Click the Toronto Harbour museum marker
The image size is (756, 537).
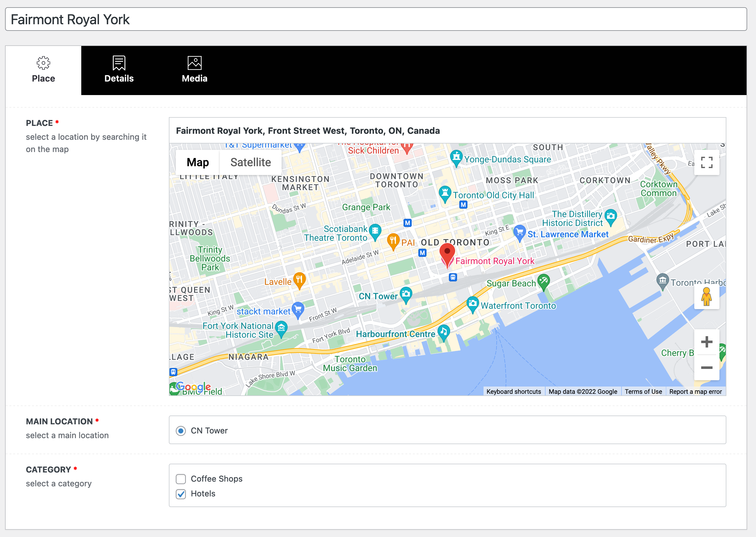pos(662,281)
